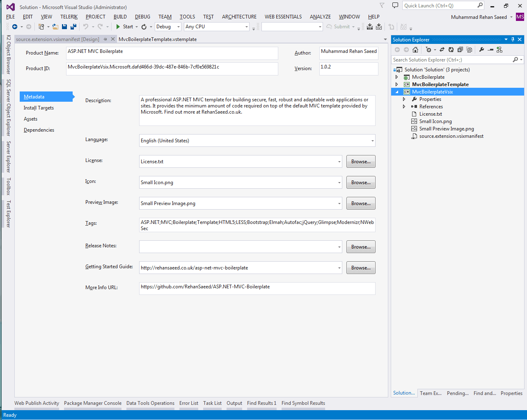Open the Package Manager Console panel
The width and height of the screenshot is (527, 420).
pyautogui.click(x=93, y=403)
